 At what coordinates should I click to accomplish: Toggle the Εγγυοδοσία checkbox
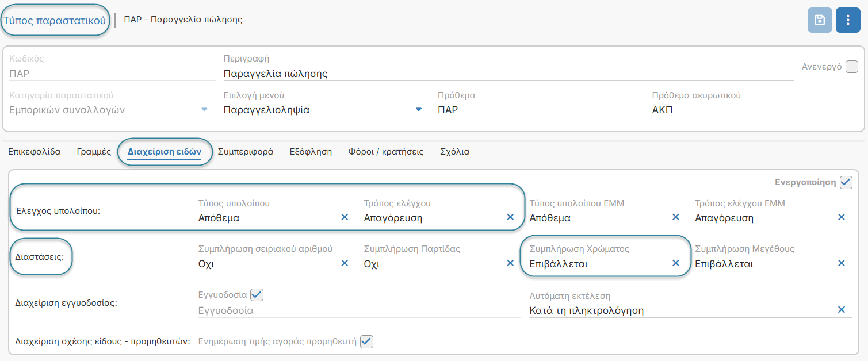257,295
